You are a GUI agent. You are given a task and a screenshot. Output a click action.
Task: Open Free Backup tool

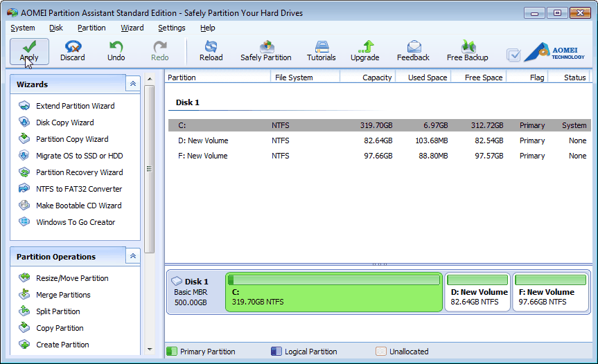pyautogui.click(x=467, y=51)
